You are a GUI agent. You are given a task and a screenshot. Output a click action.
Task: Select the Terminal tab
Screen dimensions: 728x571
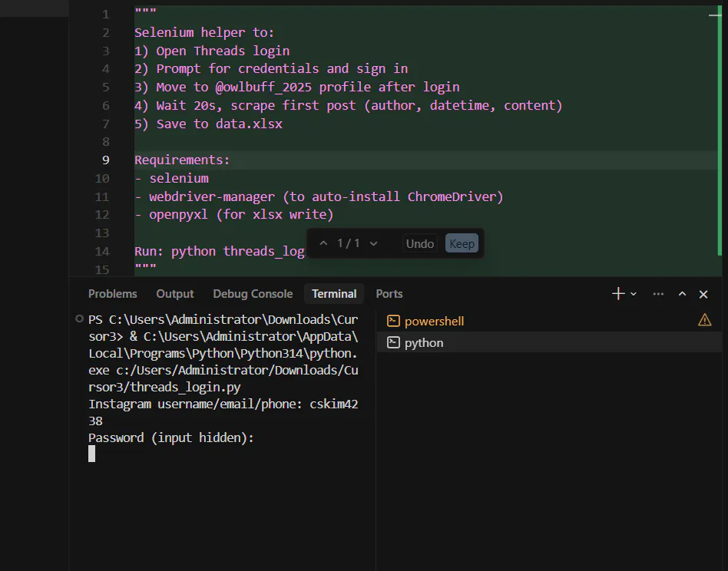334,294
